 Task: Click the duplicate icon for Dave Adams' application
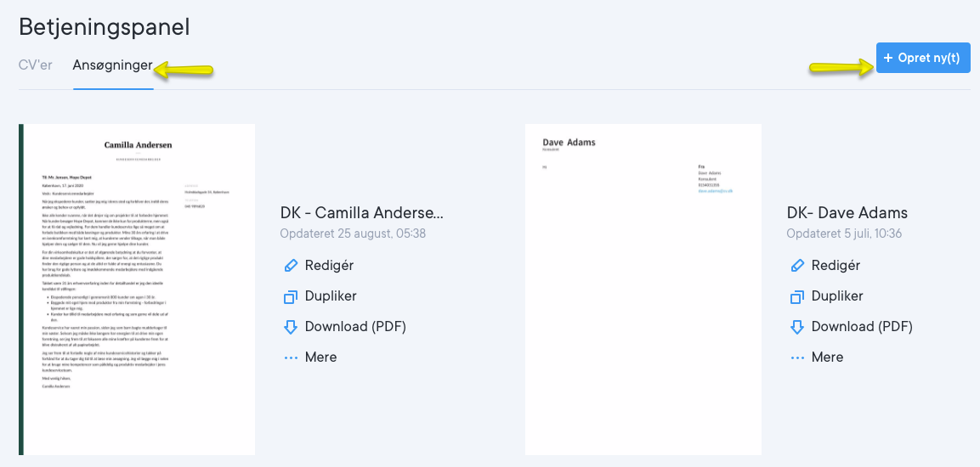[x=796, y=296]
